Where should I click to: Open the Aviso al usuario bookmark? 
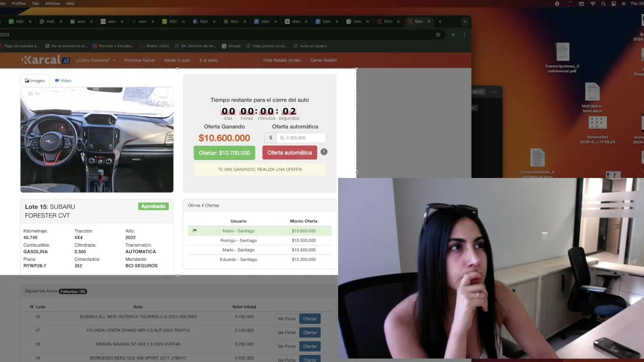pos(310,46)
